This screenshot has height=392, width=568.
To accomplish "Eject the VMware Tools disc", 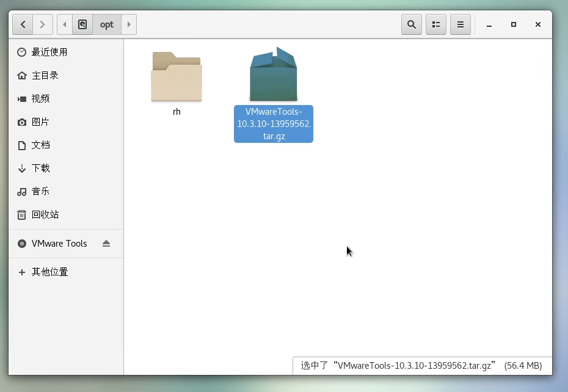I will click(106, 244).
